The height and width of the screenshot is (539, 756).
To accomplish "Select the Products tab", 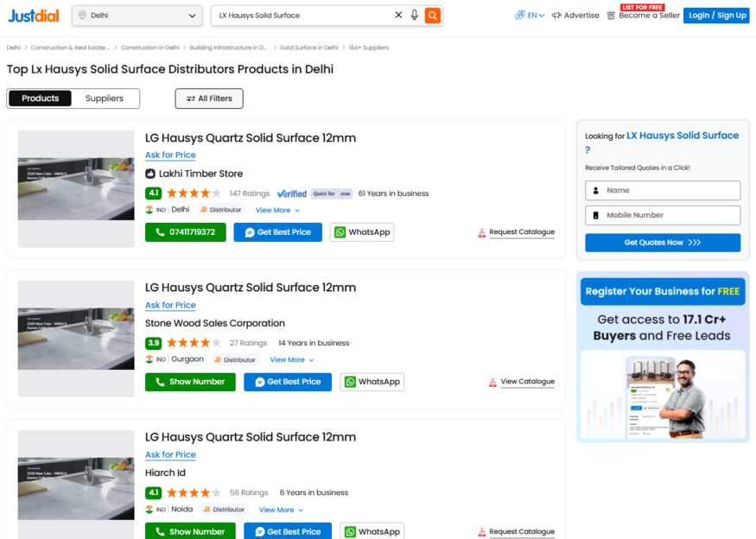I will pyautogui.click(x=40, y=98).
